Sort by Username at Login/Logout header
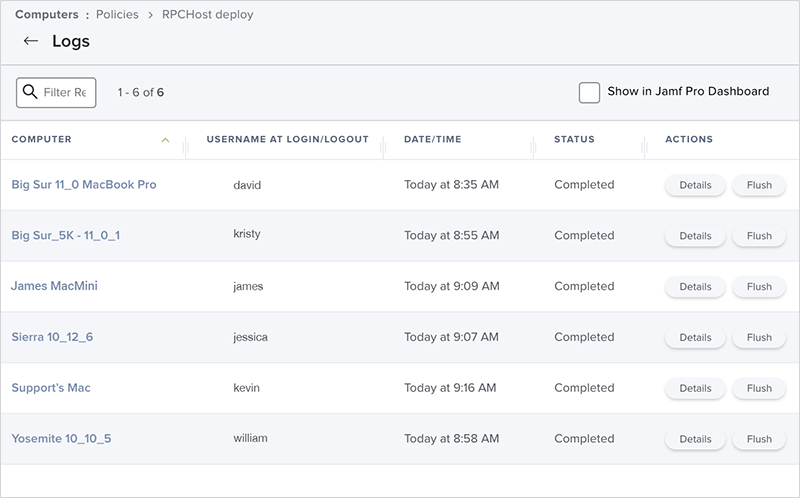The height and width of the screenshot is (498, 800). click(x=287, y=139)
